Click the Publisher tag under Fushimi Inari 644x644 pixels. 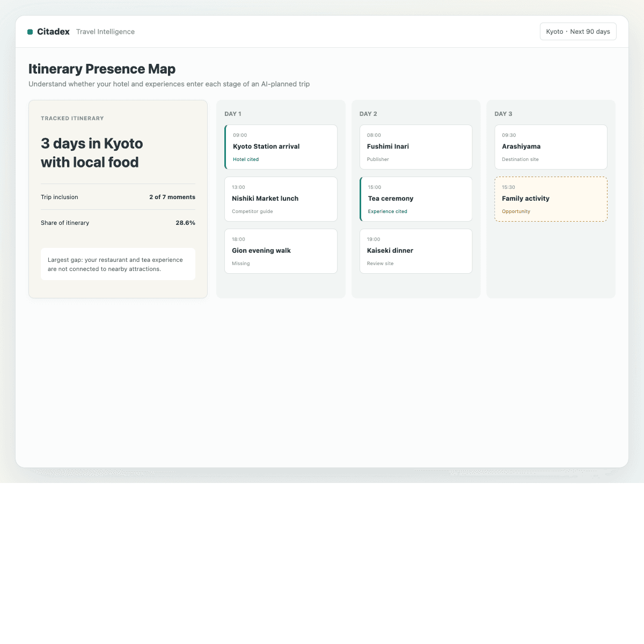[378, 159]
